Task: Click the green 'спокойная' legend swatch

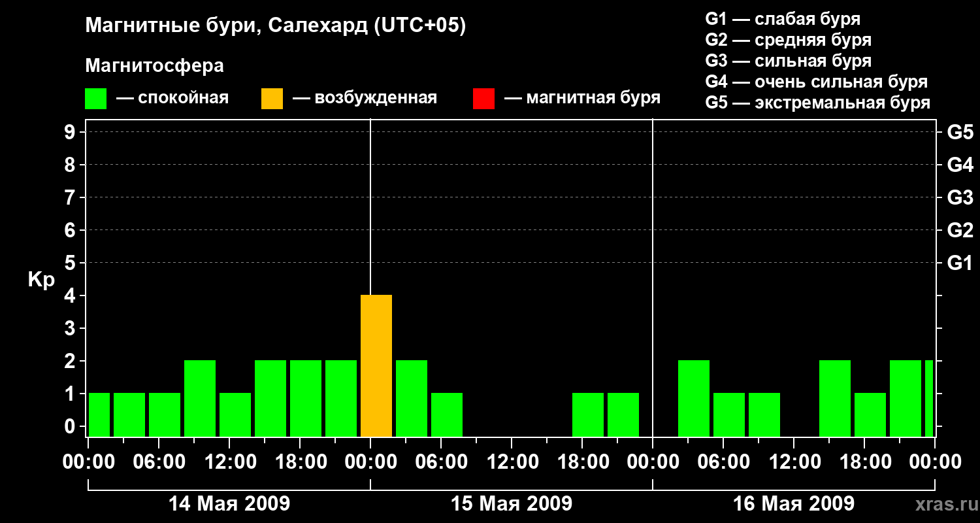Action: (x=95, y=99)
